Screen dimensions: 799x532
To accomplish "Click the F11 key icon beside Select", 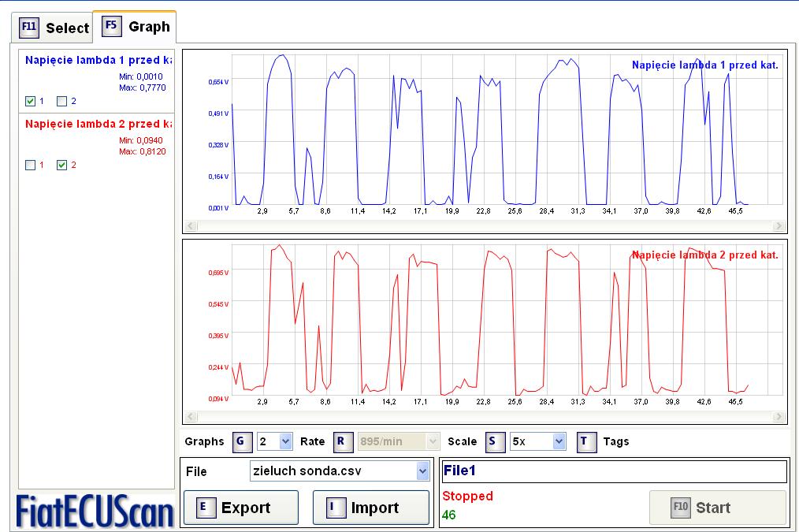I will 29,28.
